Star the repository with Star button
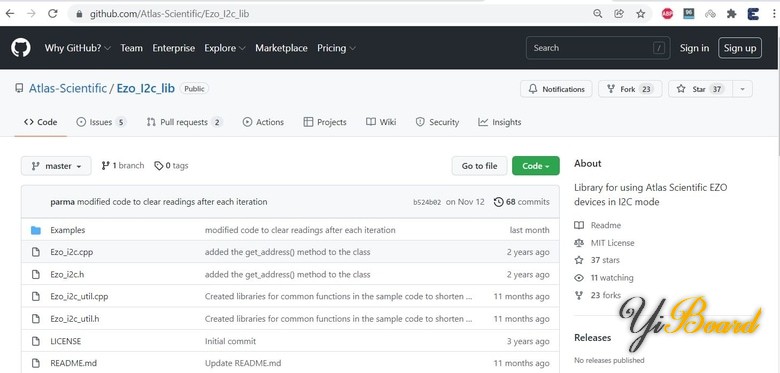 pos(700,89)
